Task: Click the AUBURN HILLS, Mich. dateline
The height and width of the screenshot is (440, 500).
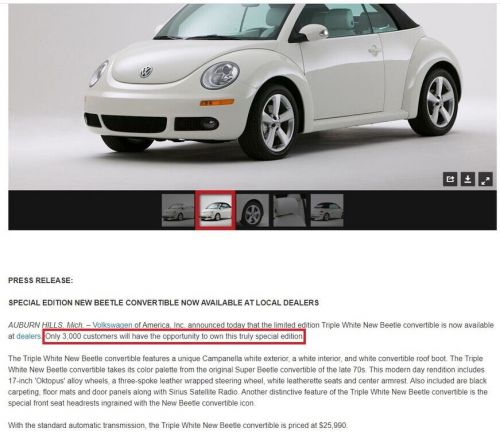Action: (x=46, y=325)
